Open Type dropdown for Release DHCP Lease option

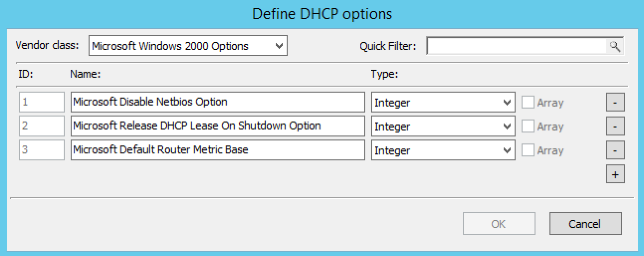(443, 127)
